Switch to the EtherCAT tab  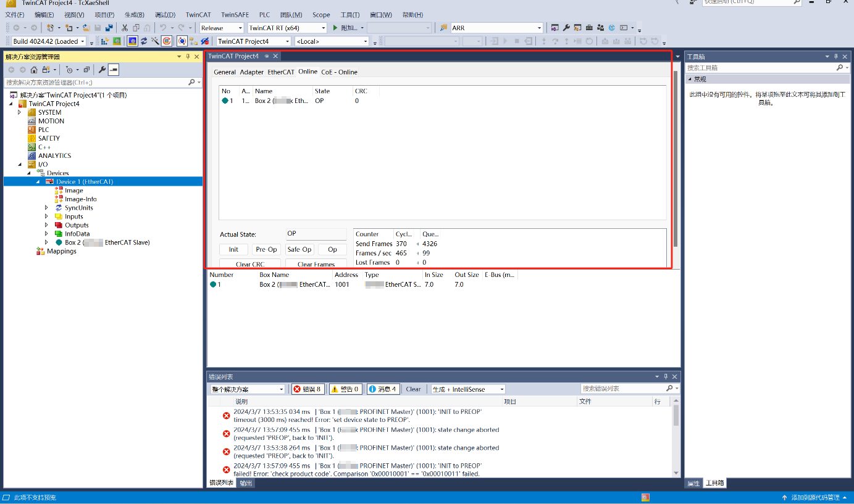click(x=281, y=72)
